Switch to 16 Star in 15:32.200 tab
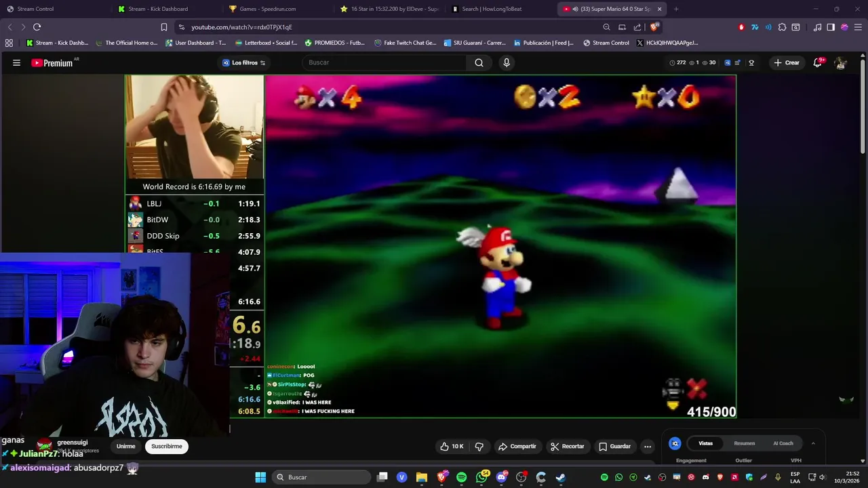Viewport: 868px width, 488px height. point(390,9)
